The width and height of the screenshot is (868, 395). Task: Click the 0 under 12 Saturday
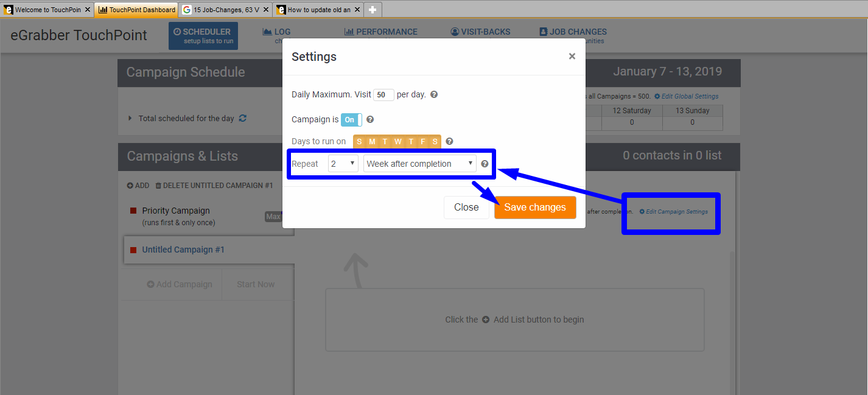[632, 122]
